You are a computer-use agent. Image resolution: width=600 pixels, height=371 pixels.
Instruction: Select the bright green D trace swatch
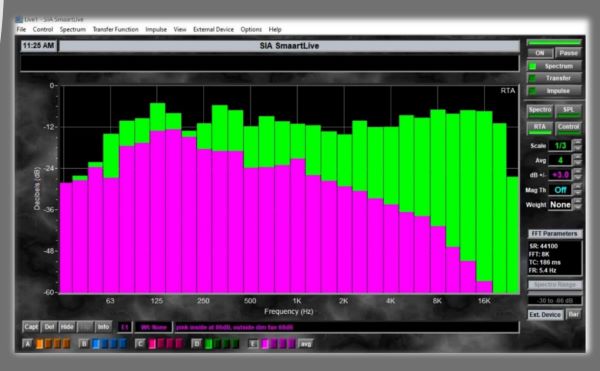click(x=208, y=343)
